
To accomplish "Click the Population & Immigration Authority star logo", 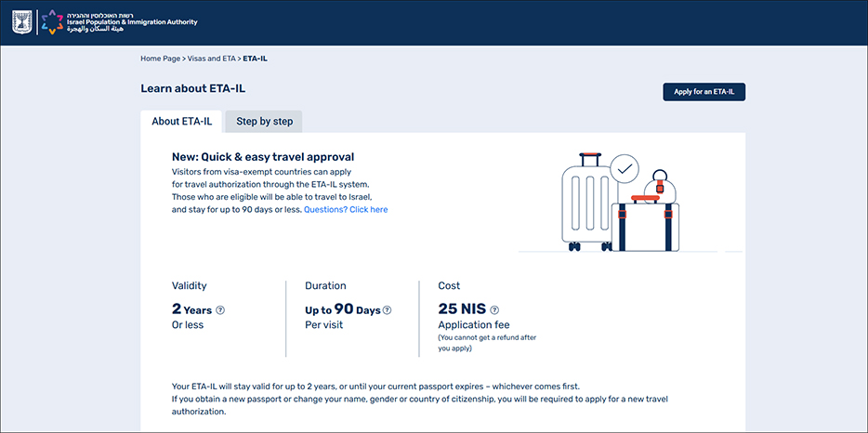I will [x=51, y=21].
